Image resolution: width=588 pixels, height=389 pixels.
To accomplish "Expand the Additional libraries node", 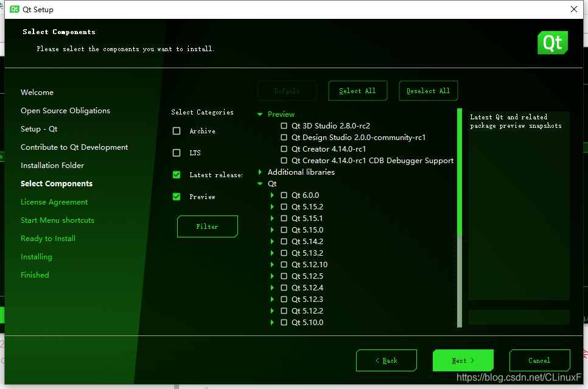I will [x=260, y=172].
